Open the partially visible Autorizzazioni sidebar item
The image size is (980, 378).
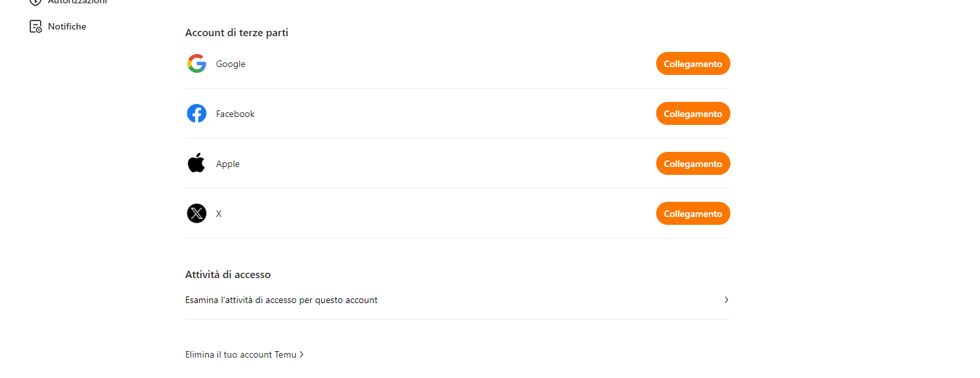77,2
